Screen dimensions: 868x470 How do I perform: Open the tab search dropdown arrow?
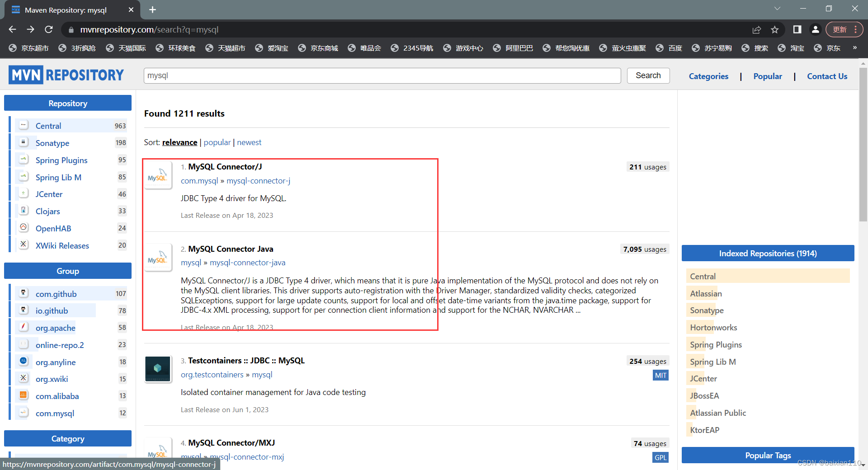click(x=777, y=9)
